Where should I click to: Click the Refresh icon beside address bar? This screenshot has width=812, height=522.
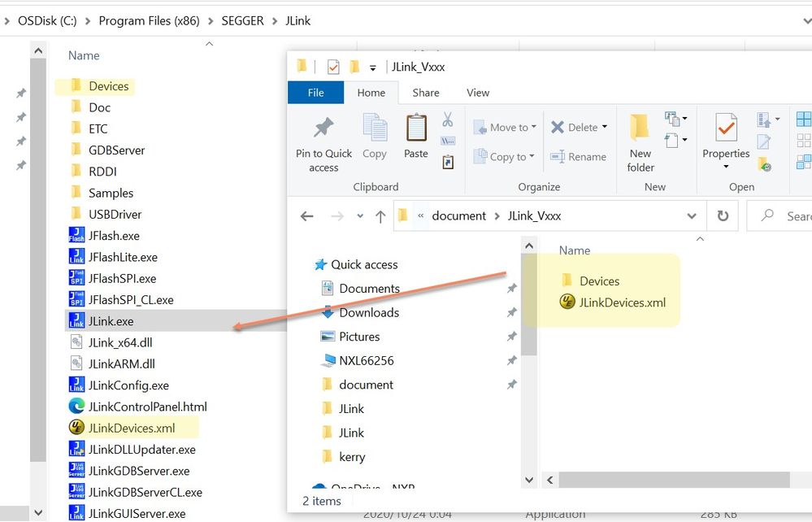[x=723, y=215]
